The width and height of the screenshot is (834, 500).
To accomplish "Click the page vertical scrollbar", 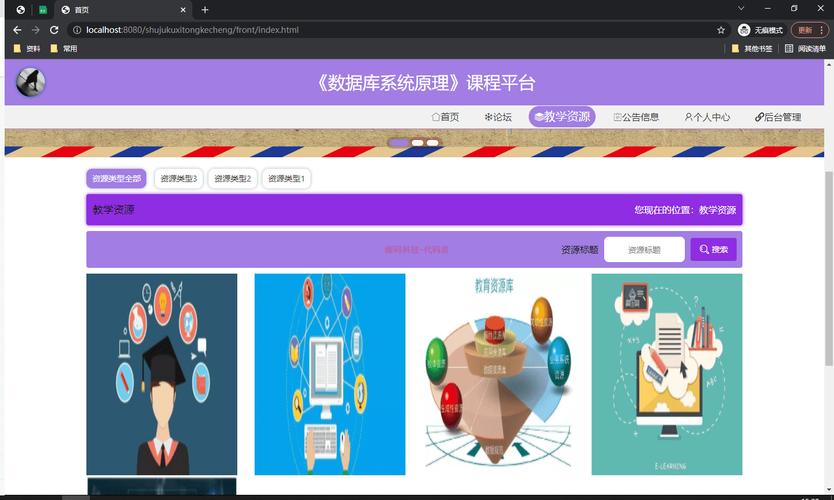I will 829,269.
